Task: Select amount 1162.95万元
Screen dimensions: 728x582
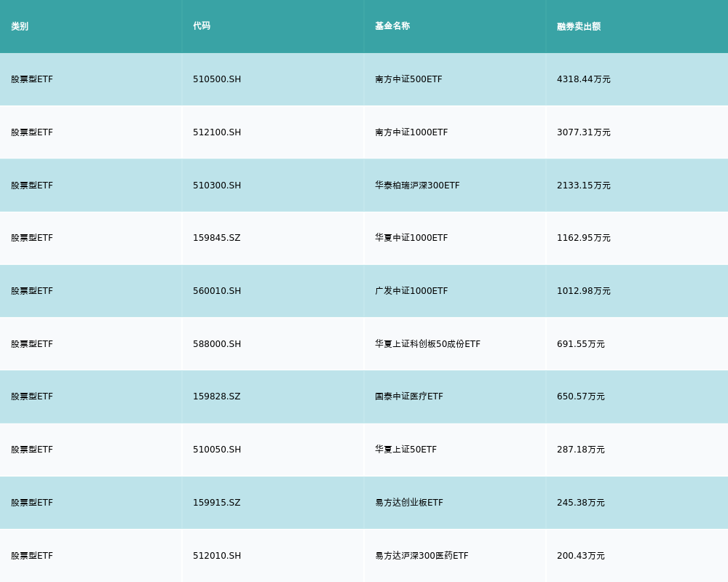Action: (x=584, y=238)
